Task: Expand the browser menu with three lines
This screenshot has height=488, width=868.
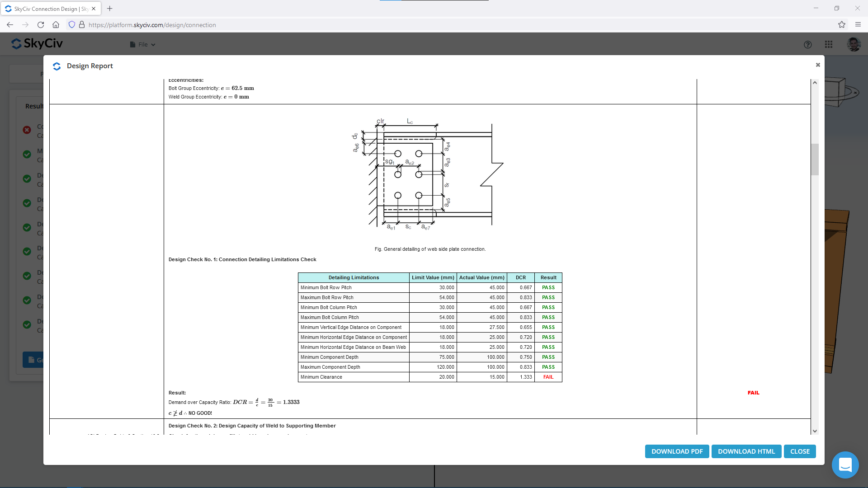Action: (858, 25)
